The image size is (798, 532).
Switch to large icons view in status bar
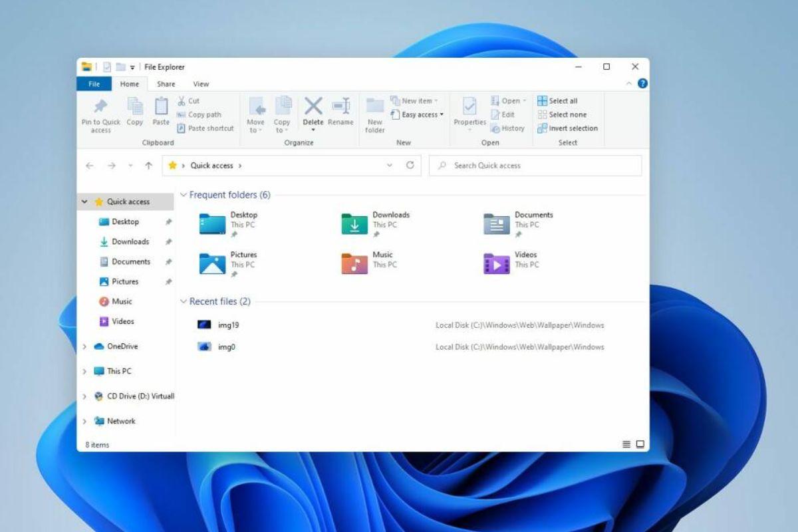pos(640,444)
